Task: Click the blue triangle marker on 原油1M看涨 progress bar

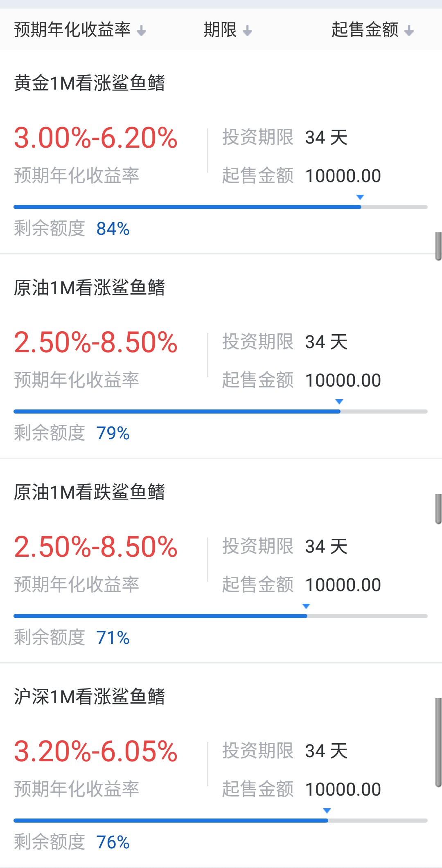Action: [339, 402]
